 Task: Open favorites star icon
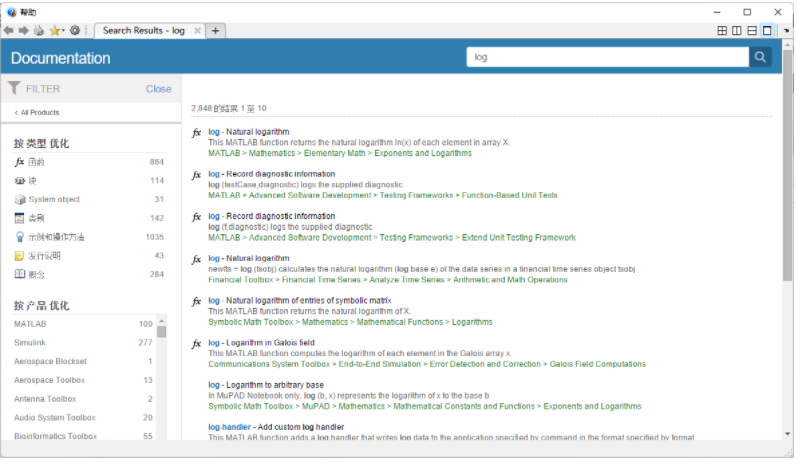54,30
